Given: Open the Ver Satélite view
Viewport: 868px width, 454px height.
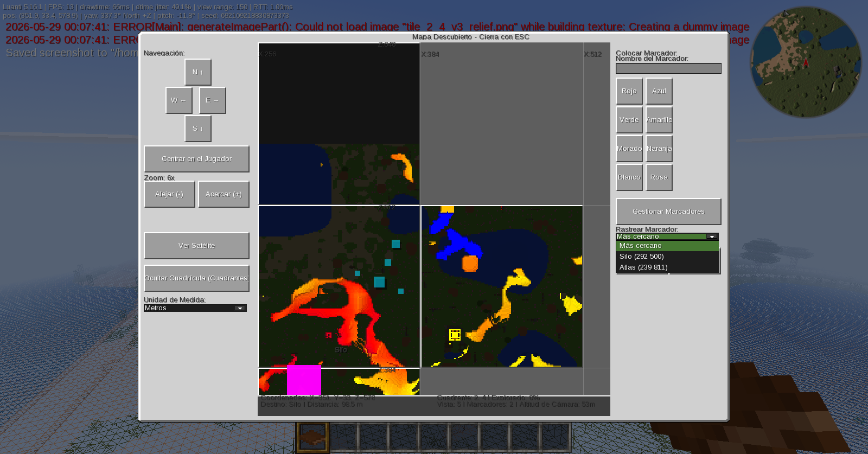Looking at the screenshot, I should [196, 246].
